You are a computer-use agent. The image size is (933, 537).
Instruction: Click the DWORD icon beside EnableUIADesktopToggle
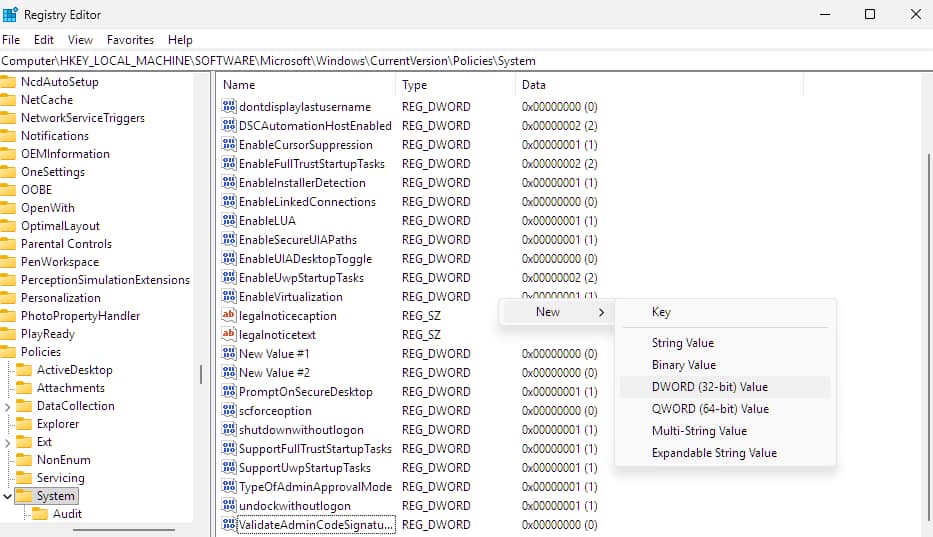pyautogui.click(x=229, y=259)
